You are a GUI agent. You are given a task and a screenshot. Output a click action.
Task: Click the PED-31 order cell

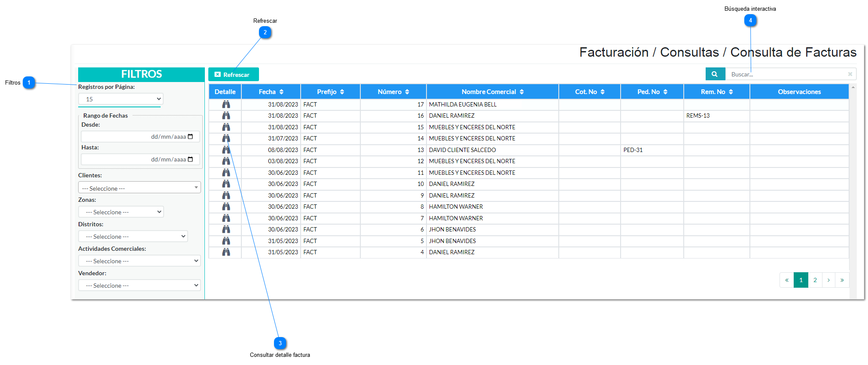click(652, 150)
